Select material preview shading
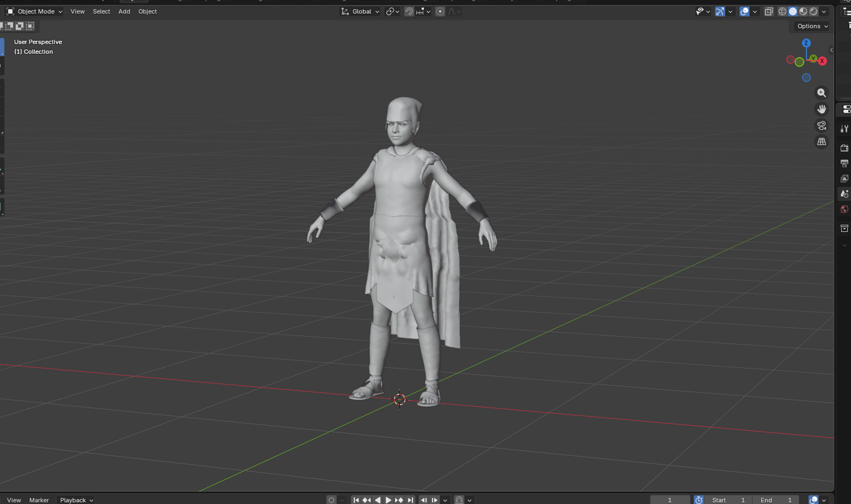Screen dimensions: 851x504 pos(803,11)
